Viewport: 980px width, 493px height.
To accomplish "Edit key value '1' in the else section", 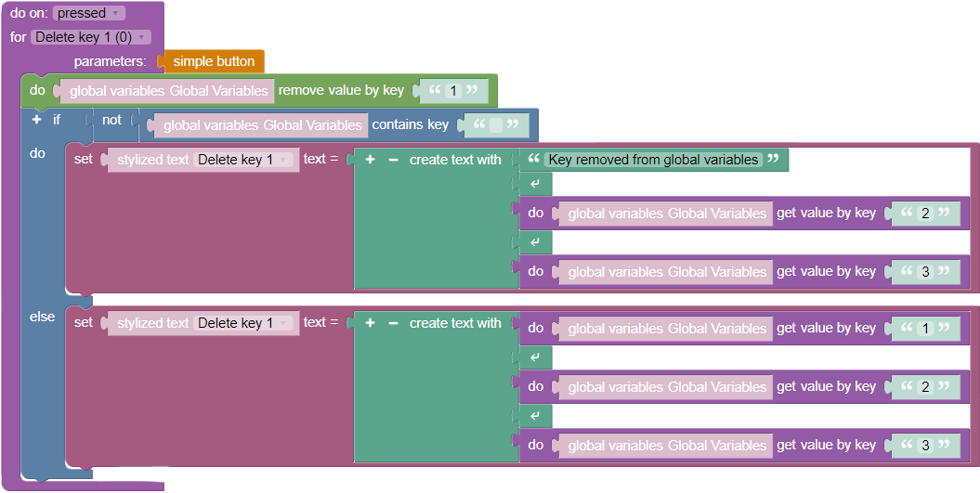I will coord(924,329).
